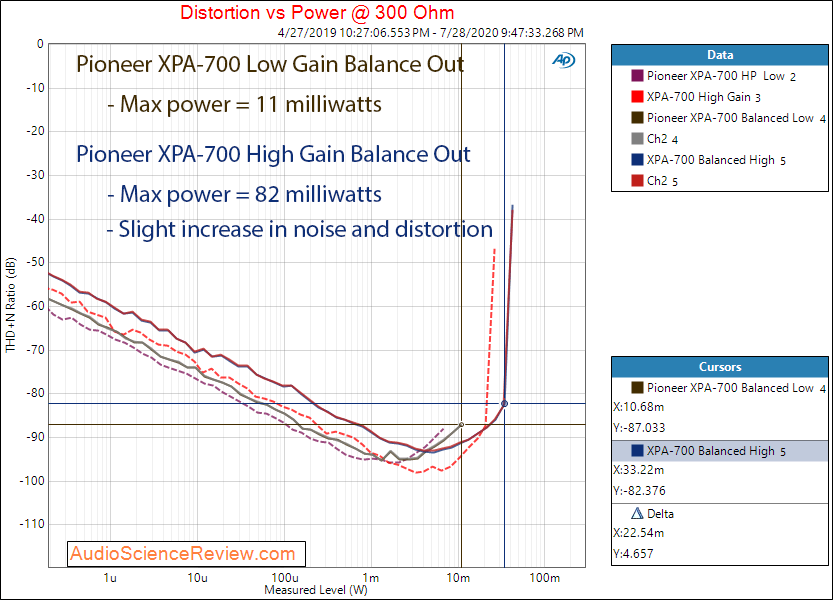Click the annotation '- Max power = 82 milliwatts'
This screenshot has width=833, height=600.
(x=244, y=194)
